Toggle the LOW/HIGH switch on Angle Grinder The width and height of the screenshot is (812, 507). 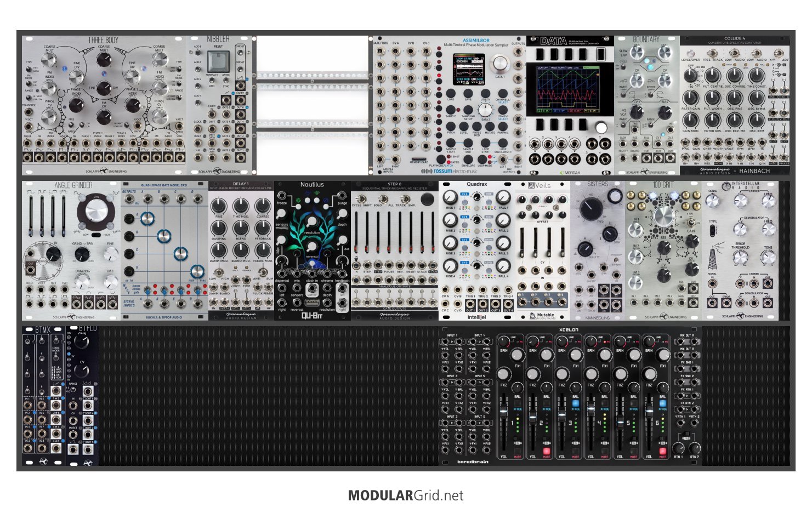click(93, 235)
